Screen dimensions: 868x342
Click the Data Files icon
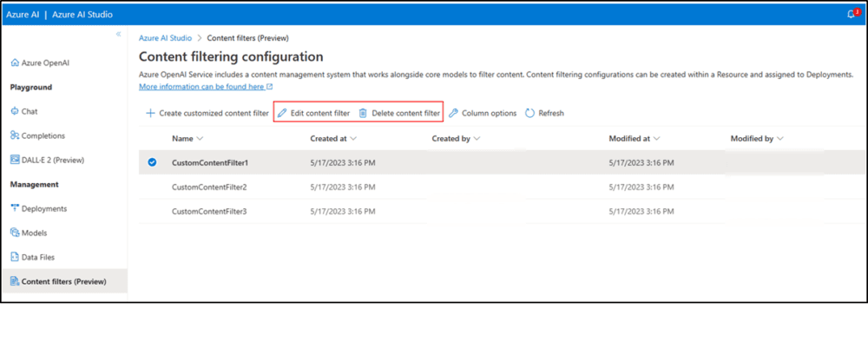(x=15, y=257)
